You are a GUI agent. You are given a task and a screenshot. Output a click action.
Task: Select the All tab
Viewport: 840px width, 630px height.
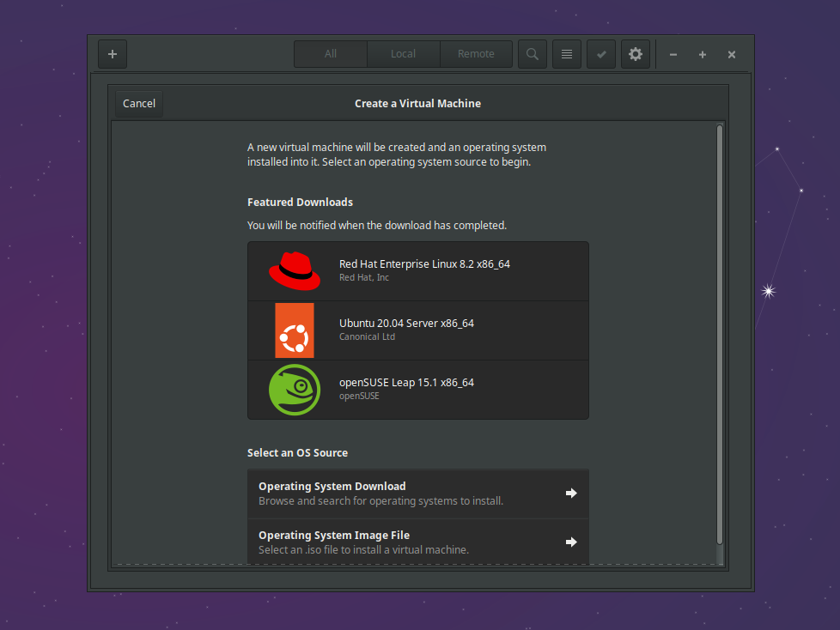click(x=331, y=54)
